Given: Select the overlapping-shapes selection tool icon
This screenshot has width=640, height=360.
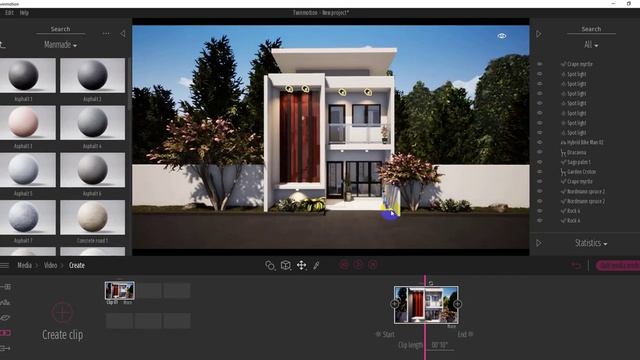Looking at the screenshot, I should pos(270,265).
